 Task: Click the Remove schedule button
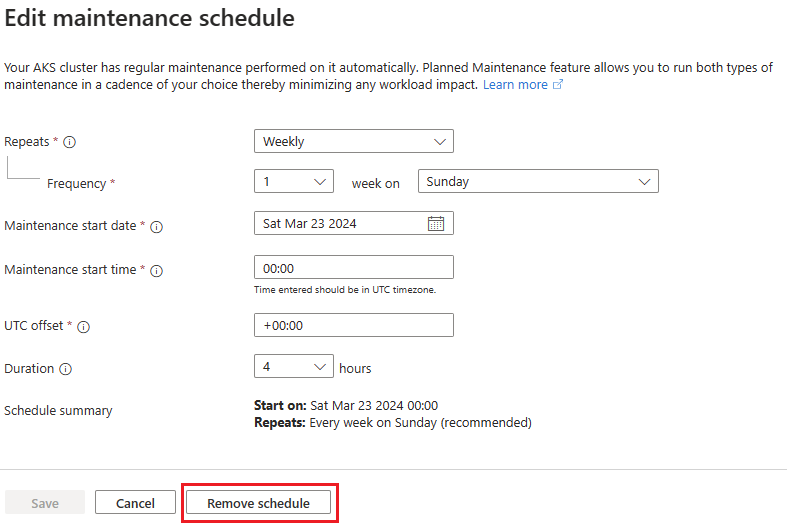click(258, 503)
